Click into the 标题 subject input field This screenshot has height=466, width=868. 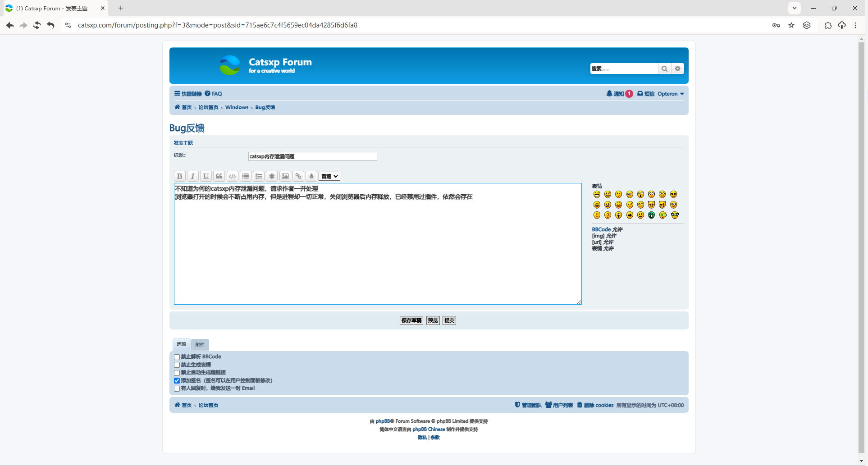point(312,156)
